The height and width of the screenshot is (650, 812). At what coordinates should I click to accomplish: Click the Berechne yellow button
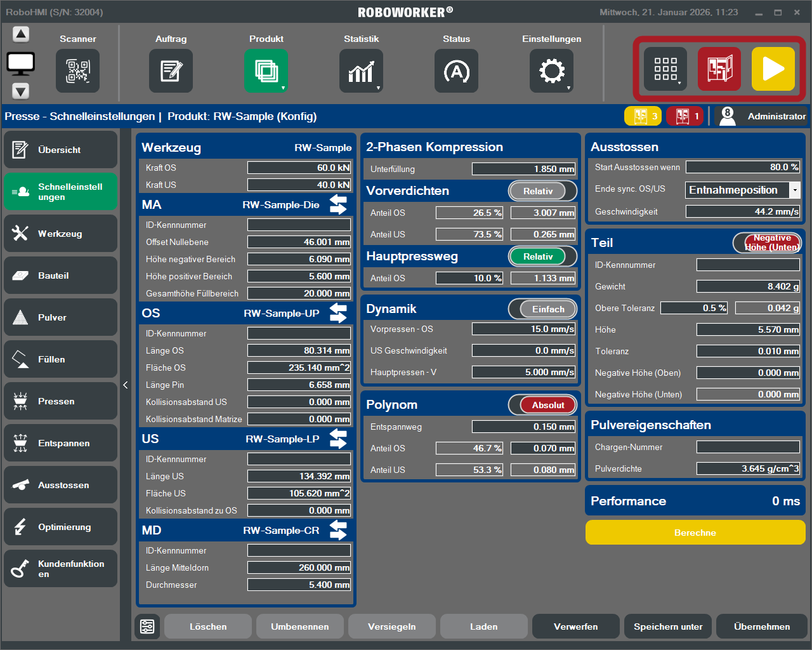695,533
